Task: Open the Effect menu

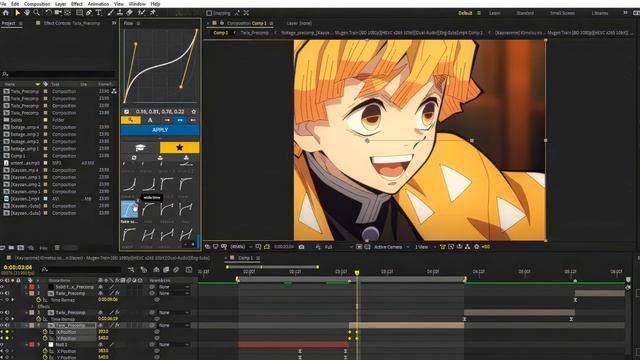Action: (x=77, y=4)
